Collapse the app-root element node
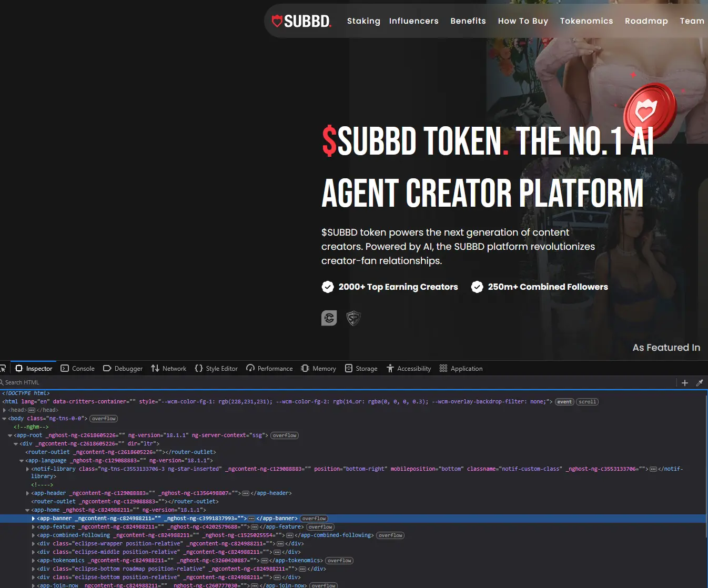 10,435
